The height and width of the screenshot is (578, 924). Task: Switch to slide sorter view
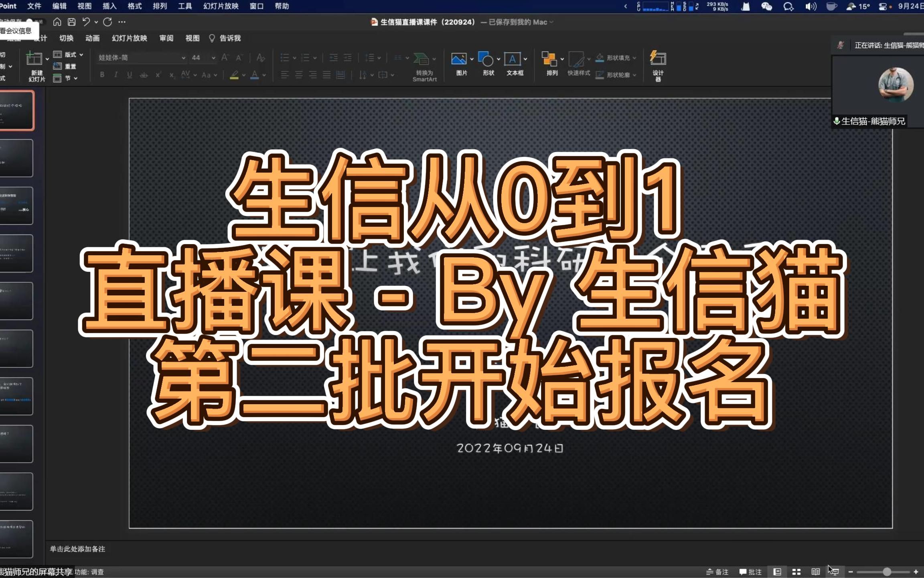click(x=796, y=572)
